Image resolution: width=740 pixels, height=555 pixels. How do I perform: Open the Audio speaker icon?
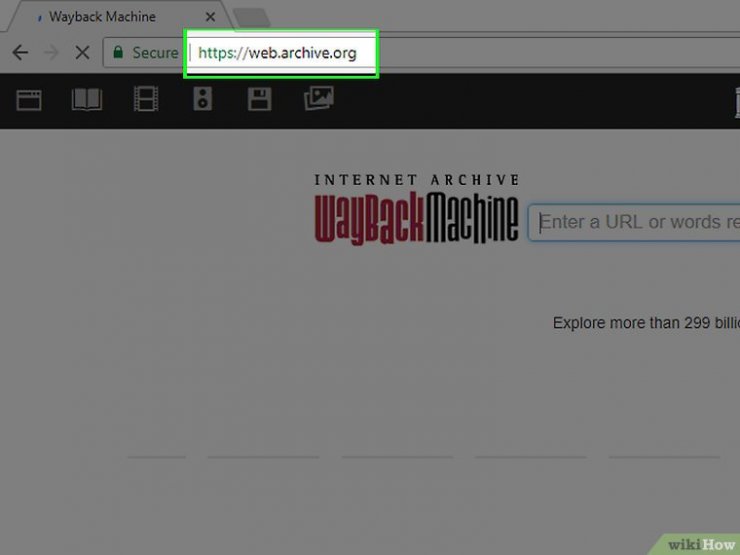tap(202, 99)
